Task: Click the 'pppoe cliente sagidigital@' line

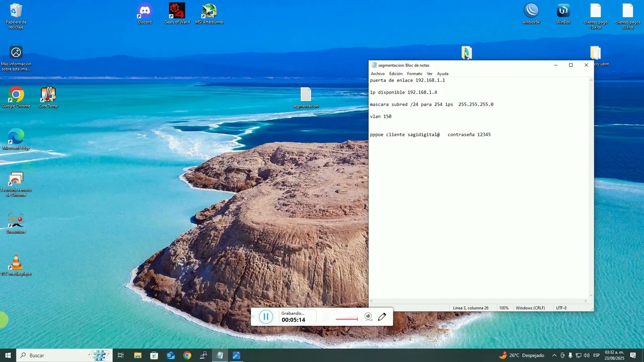Action: coord(430,135)
